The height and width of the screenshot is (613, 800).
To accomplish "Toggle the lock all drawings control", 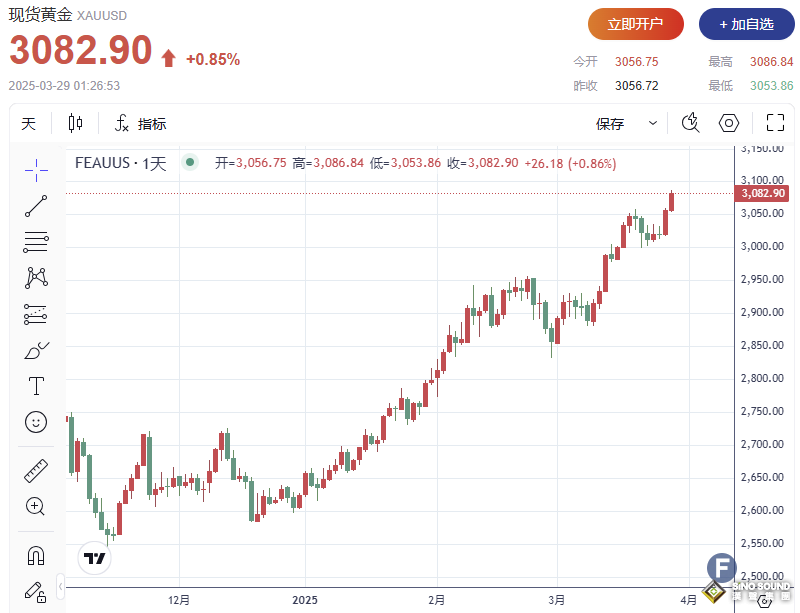I will point(36,592).
